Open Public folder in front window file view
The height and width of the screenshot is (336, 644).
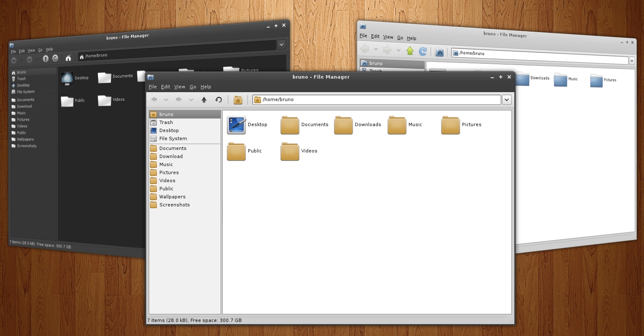[x=236, y=151]
